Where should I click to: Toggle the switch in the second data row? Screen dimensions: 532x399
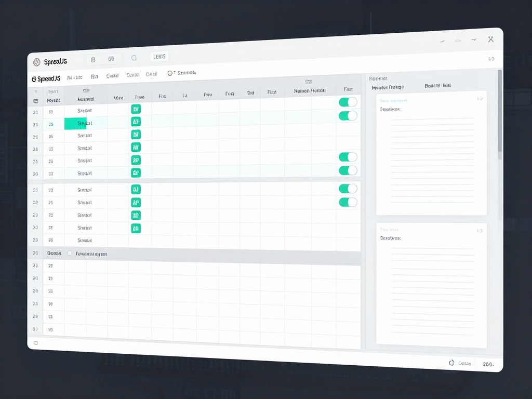pos(348,115)
